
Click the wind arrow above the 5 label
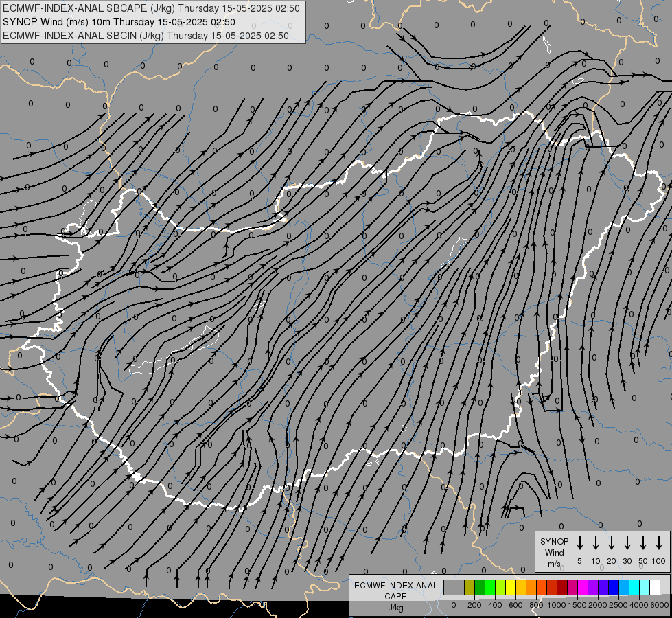click(580, 543)
